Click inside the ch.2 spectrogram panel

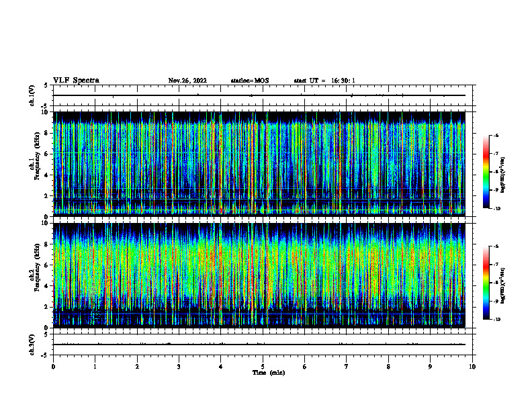click(259, 275)
